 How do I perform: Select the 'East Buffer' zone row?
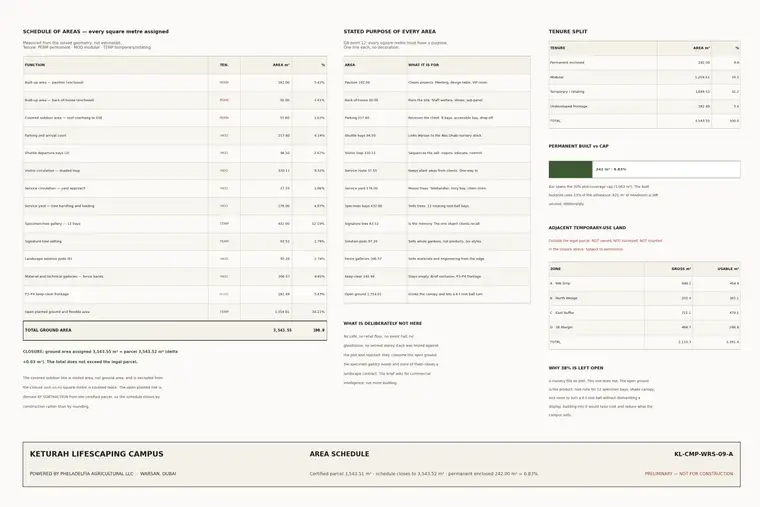coord(644,313)
